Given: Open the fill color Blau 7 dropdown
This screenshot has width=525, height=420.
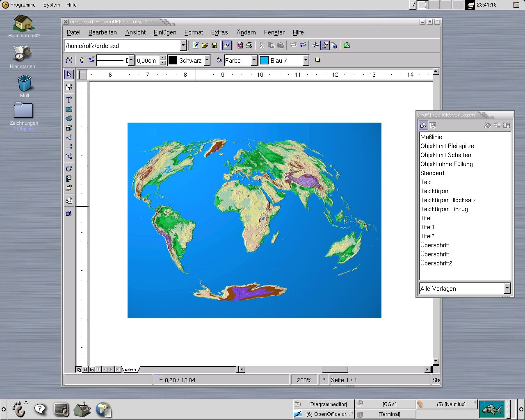Looking at the screenshot, I should tap(306, 60).
